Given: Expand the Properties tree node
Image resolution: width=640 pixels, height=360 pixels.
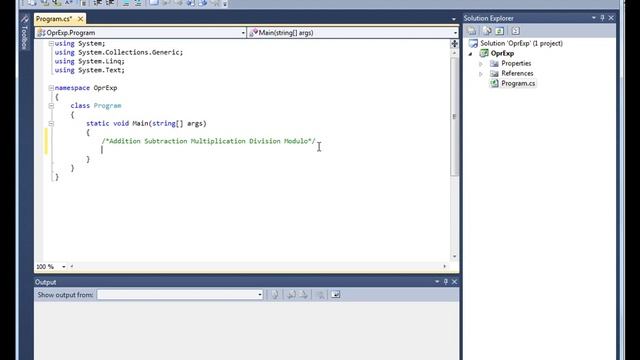Looking at the screenshot, I should pos(481,64).
